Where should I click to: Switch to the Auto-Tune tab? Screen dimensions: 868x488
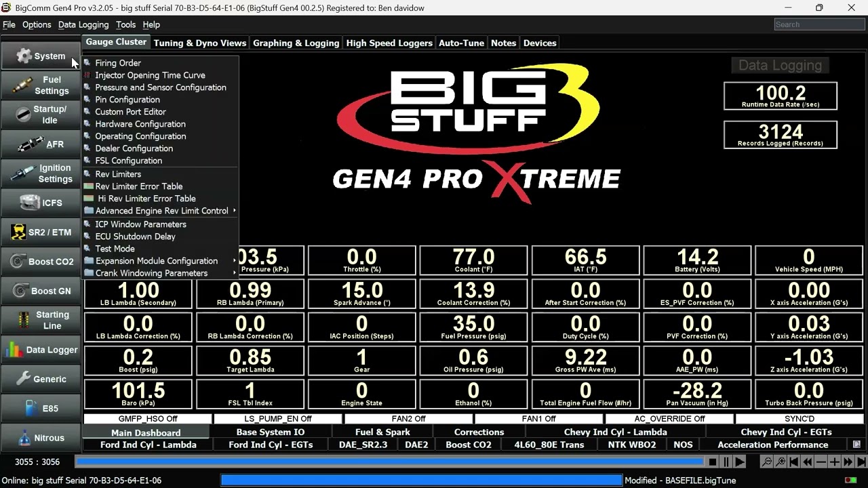[461, 43]
